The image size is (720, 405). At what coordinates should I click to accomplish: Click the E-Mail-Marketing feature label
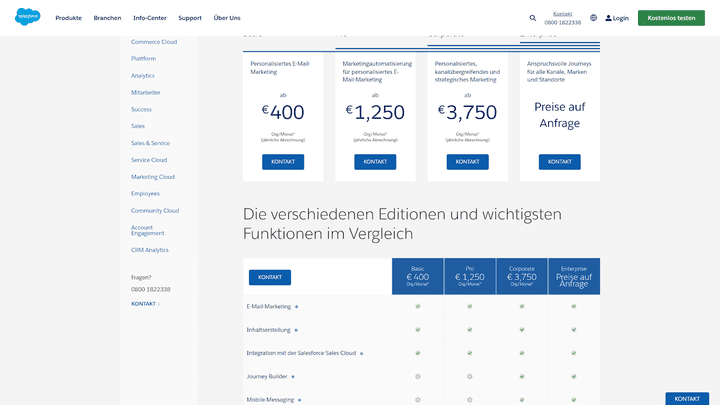pos(269,306)
